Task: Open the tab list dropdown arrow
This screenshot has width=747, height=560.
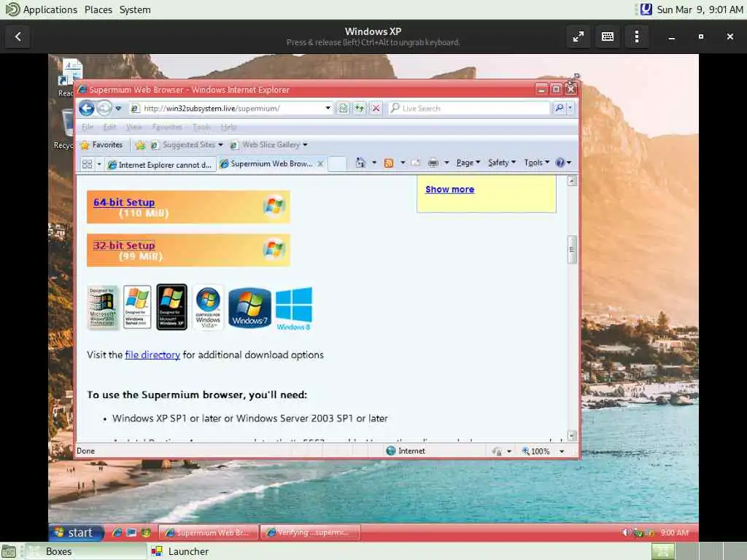Action: tap(99, 164)
